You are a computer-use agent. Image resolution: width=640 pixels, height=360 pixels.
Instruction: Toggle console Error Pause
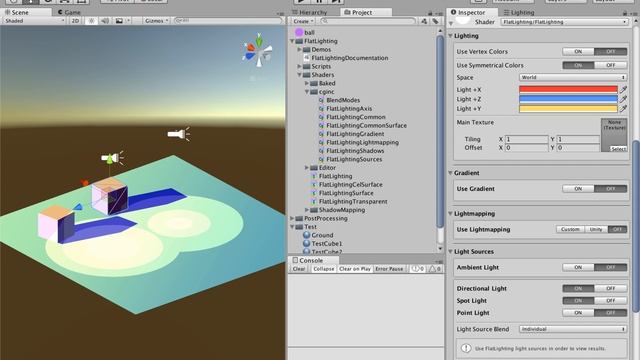389,269
